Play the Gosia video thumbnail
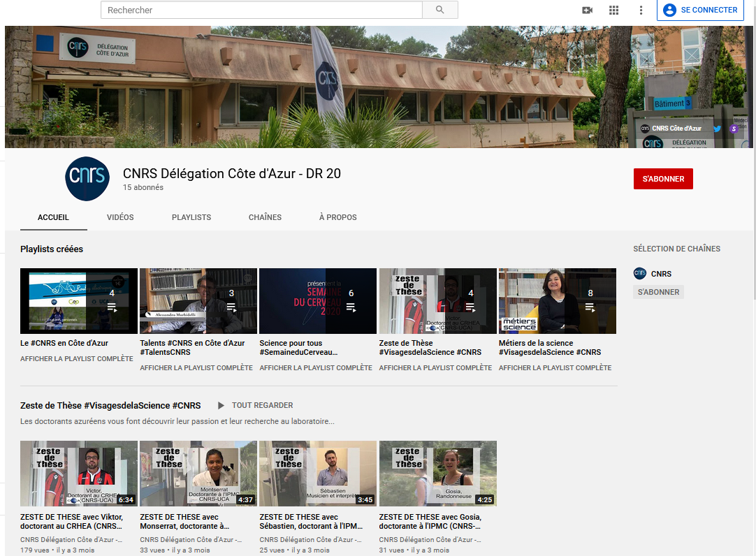 (x=438, y=474)
